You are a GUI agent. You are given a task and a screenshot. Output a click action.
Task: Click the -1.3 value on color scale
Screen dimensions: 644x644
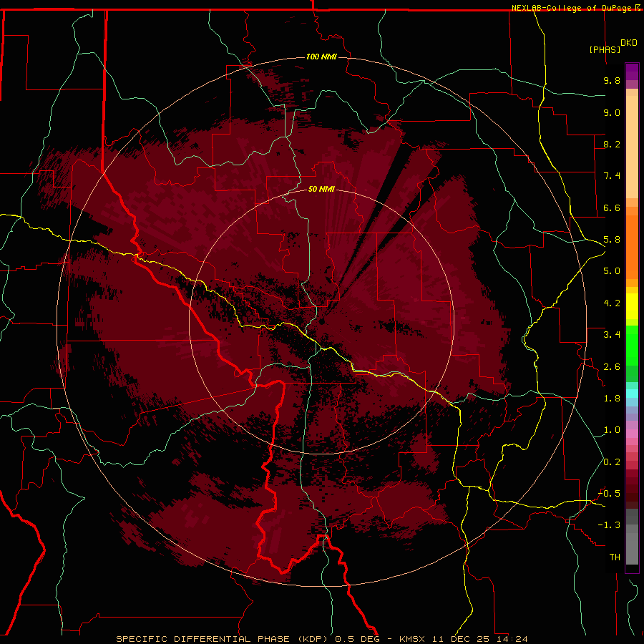pyautogui.click(x=609, y=525)
